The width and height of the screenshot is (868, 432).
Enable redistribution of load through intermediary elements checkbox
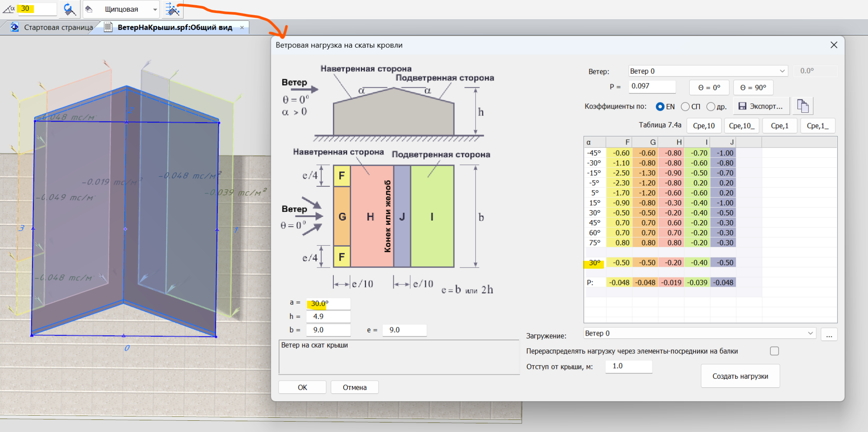pos(774,351)
